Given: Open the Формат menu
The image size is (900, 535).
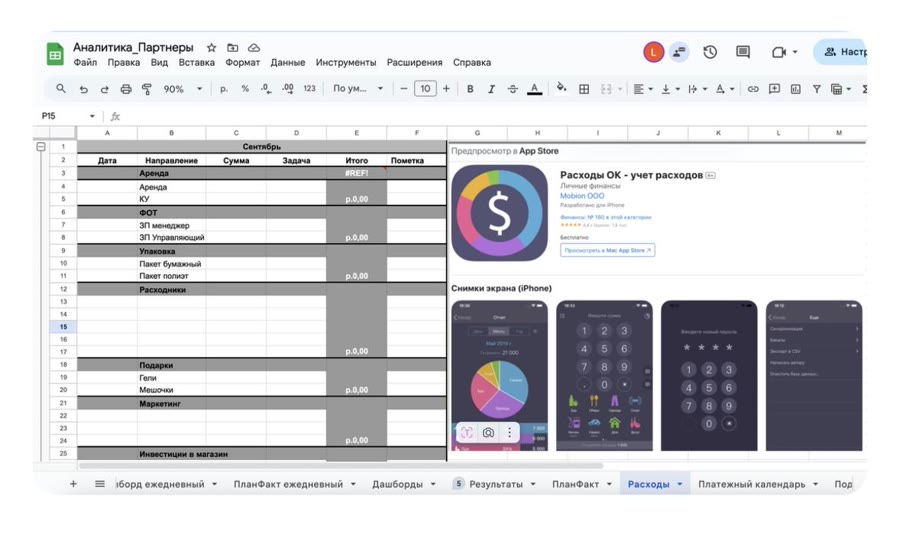Looking at the screenshot, I should click(242, 63).
